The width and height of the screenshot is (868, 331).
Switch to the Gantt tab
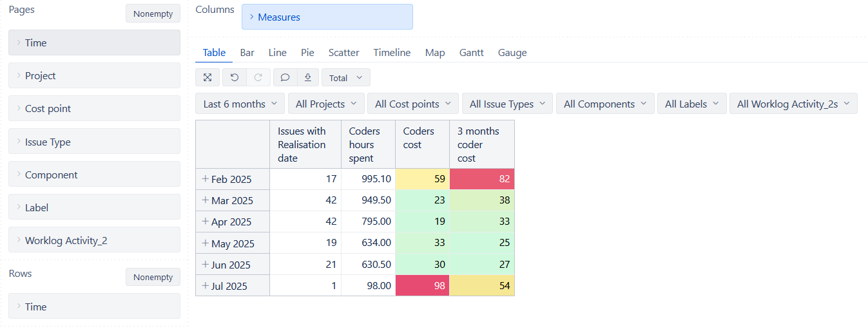point(472,53)
